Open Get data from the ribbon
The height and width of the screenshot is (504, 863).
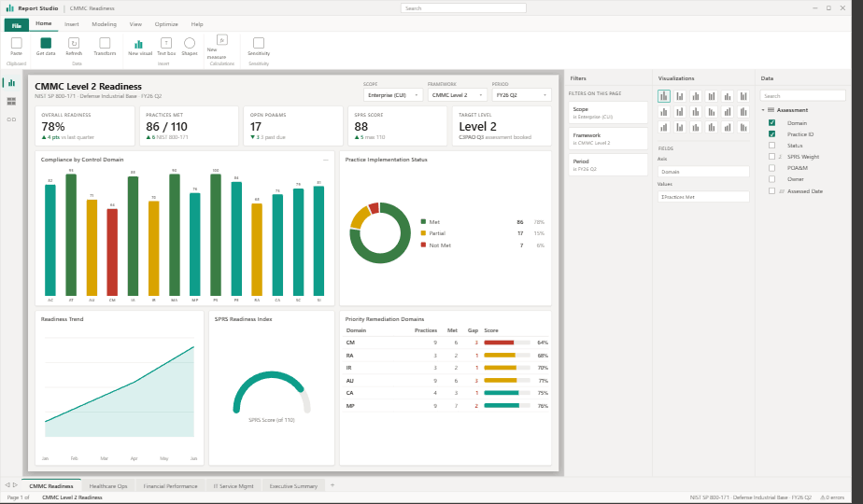pyautogui.click(x=46, y=43)
